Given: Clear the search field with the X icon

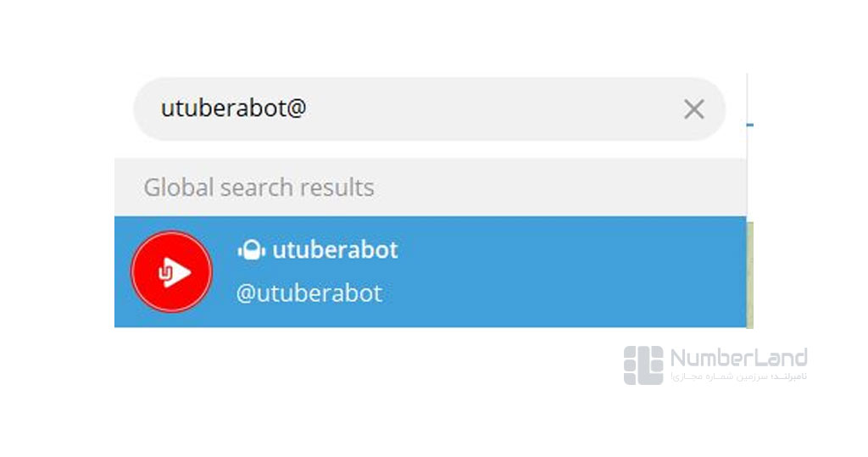Looking at the screenshot, I should point(694,109).
